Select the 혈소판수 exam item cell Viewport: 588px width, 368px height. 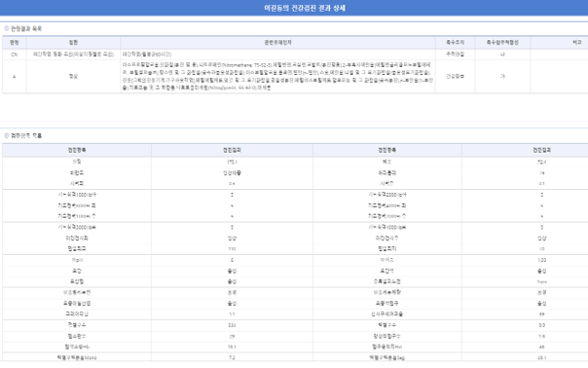[x=77, y=336]
